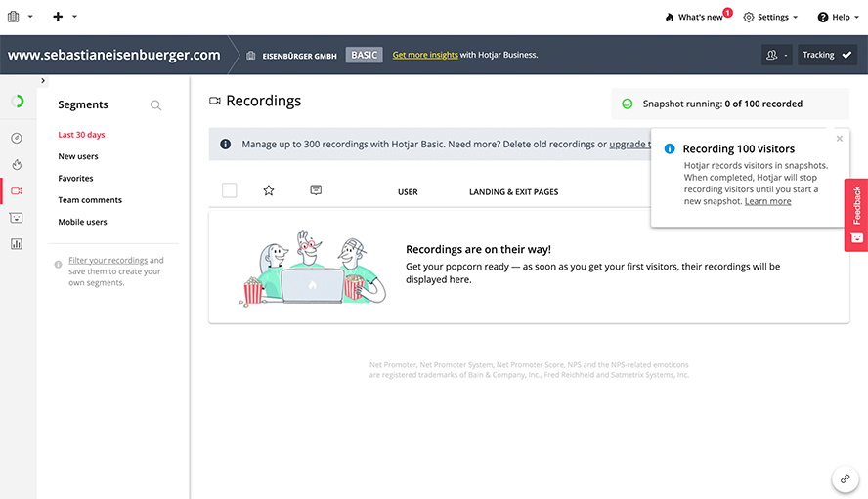Open the red Feedback side tab
The height and width of the screenshot is (499, 868).
pyautogui.click(x=856, y=215)
